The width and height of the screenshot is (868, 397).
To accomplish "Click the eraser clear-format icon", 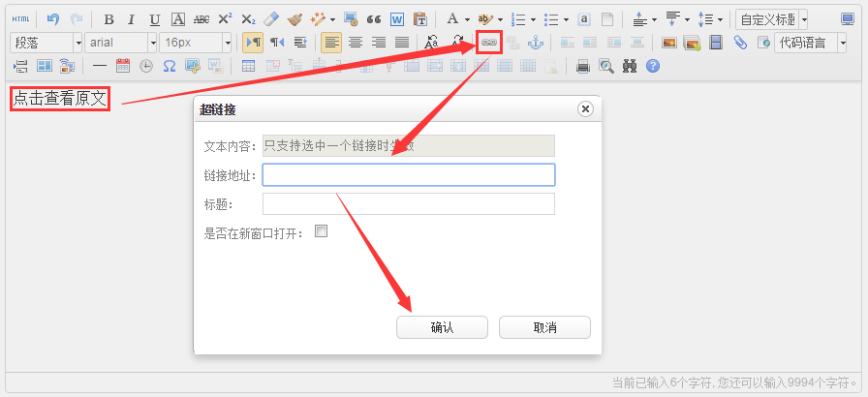I will [x=271, y=19].
